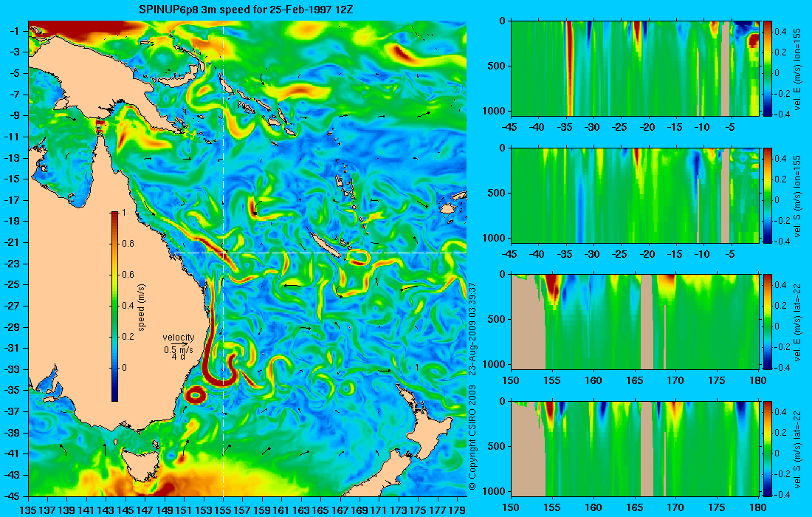The image size is (812, 517).
Task: Click the "165" x-axis tick under the vel. E lat=-22 plot
Action: click(x=634, y=381)
